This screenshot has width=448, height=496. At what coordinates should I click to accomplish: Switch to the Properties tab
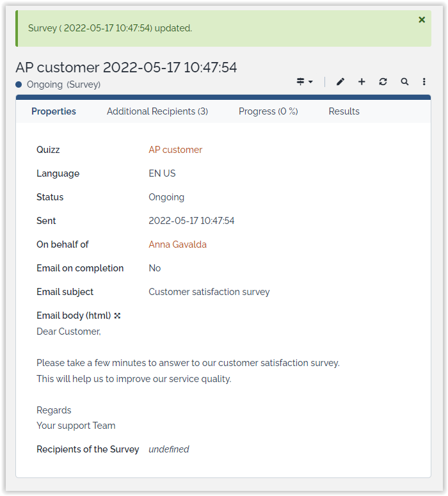[54, 111]
